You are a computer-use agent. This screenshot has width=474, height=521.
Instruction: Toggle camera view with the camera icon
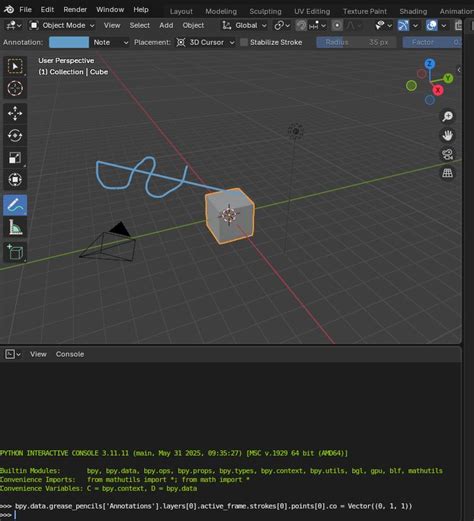point(447,154)
